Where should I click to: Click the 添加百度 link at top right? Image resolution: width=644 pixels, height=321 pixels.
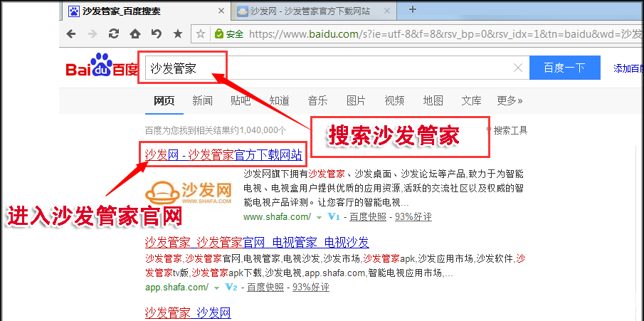(x=628, y=68)
